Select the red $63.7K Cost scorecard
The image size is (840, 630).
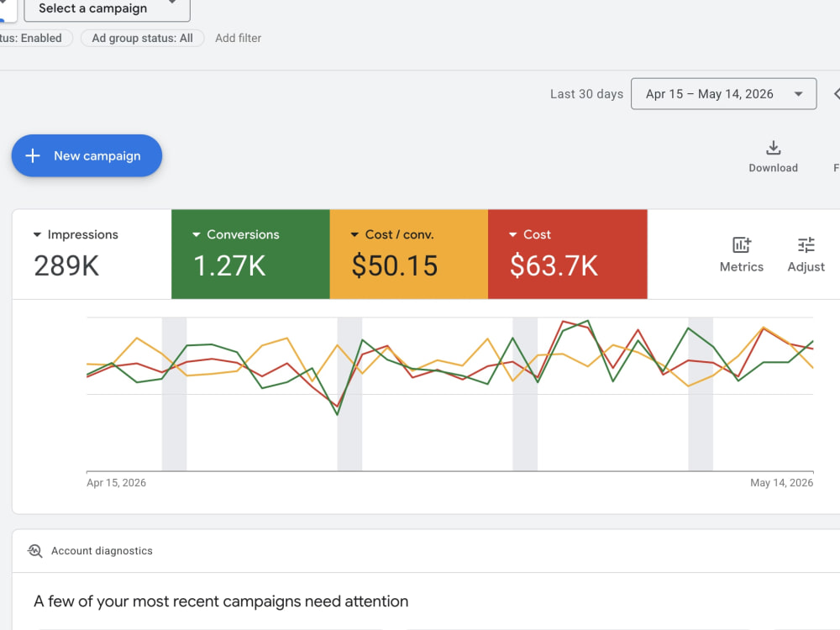[x=567, y=254]
